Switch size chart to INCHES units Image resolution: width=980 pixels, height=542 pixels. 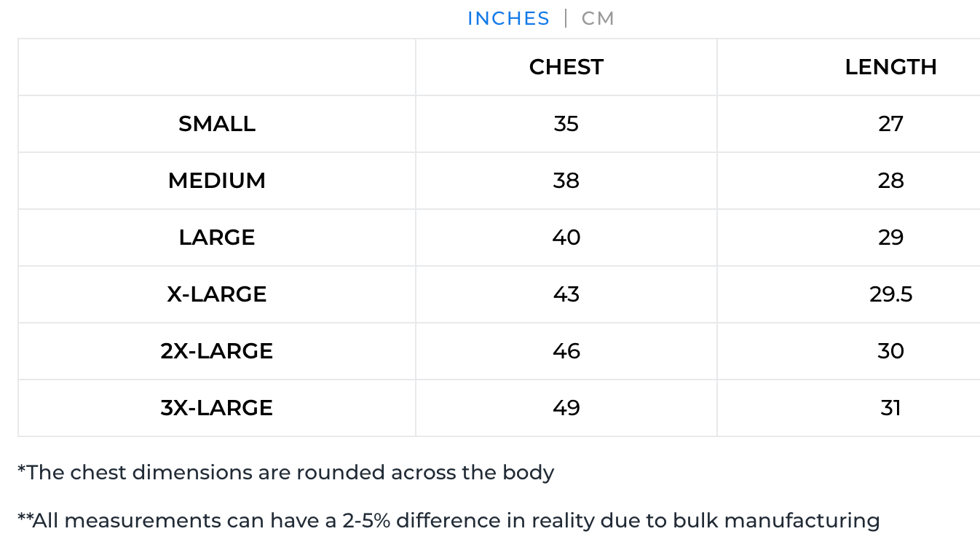click(x=508, y=18)
